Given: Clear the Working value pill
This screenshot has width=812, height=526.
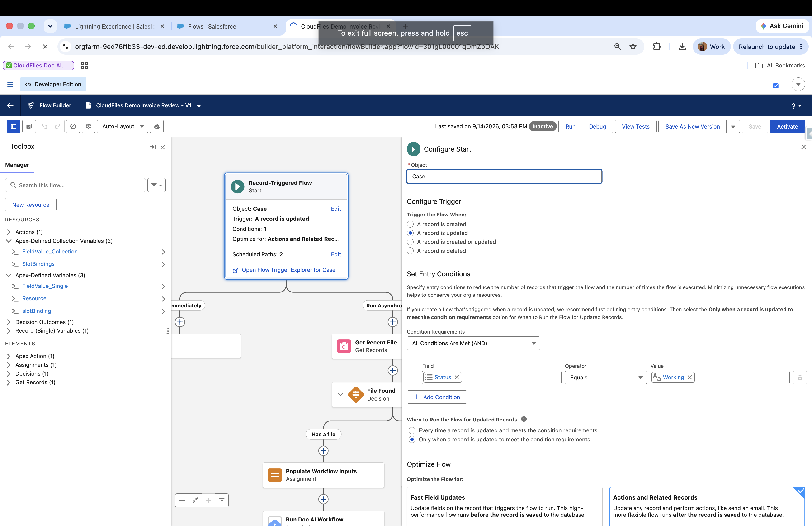Looking at the screenshot, I should pyautogui.click(x=689, y=377).
